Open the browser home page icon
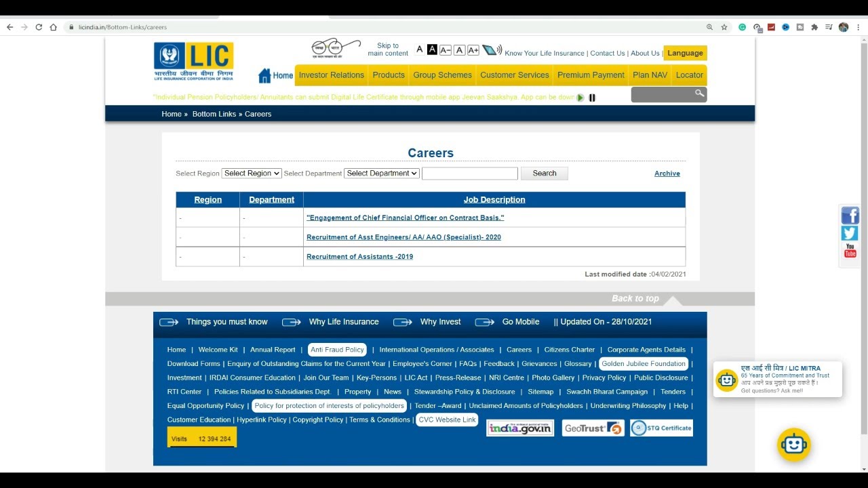Screen dimensions: 868x488 pyautogui.click(x=54, y=27)
